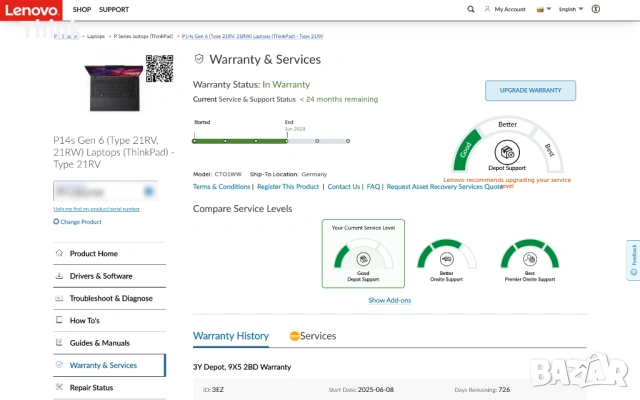The image size is (640, 400).
Task: Click the accessibility icon in header
Action: coord(596,9)
